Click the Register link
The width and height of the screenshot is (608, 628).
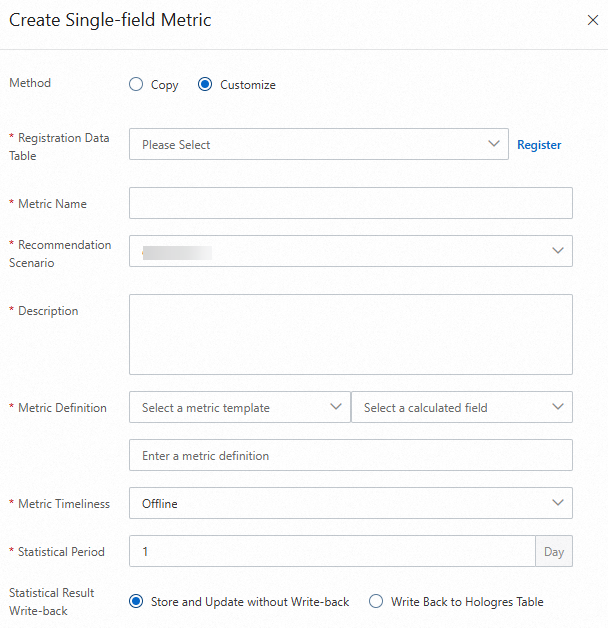tap(539, 145)
